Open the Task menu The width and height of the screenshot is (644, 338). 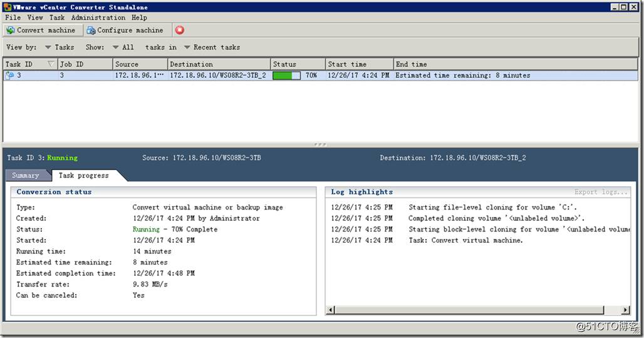click(x=57, y=18)
